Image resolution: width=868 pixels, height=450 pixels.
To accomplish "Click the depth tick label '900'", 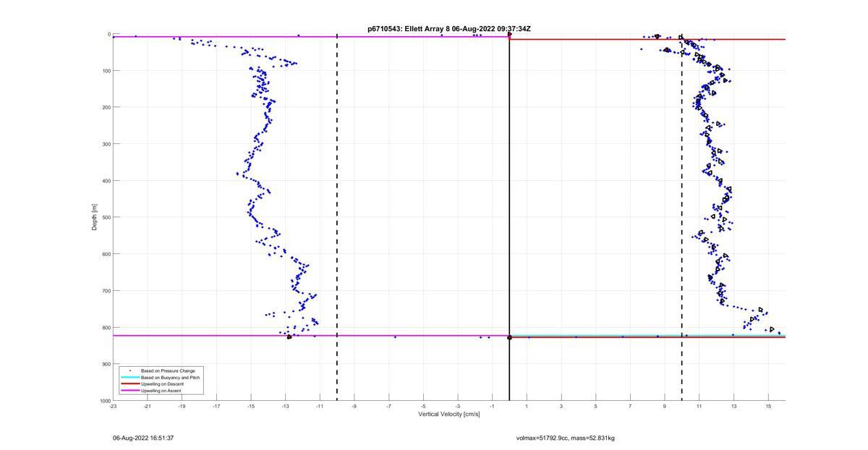I will [106, 364].
